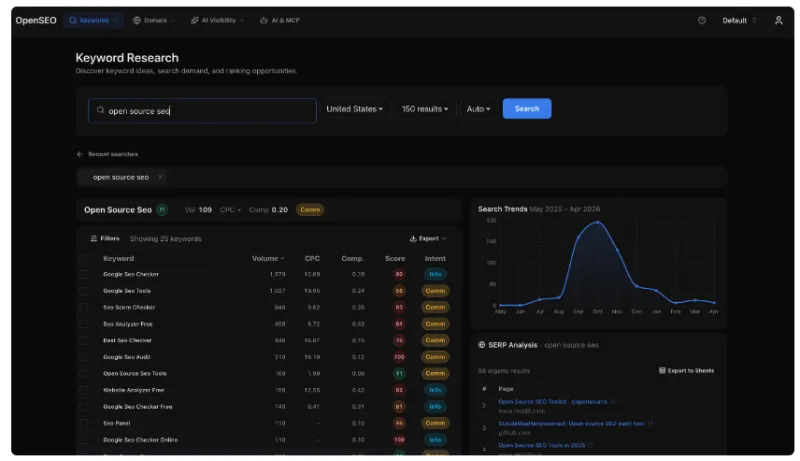This screenshot has width=800, height=461.
Task: Click the Filters button
Action: [105, 238]
